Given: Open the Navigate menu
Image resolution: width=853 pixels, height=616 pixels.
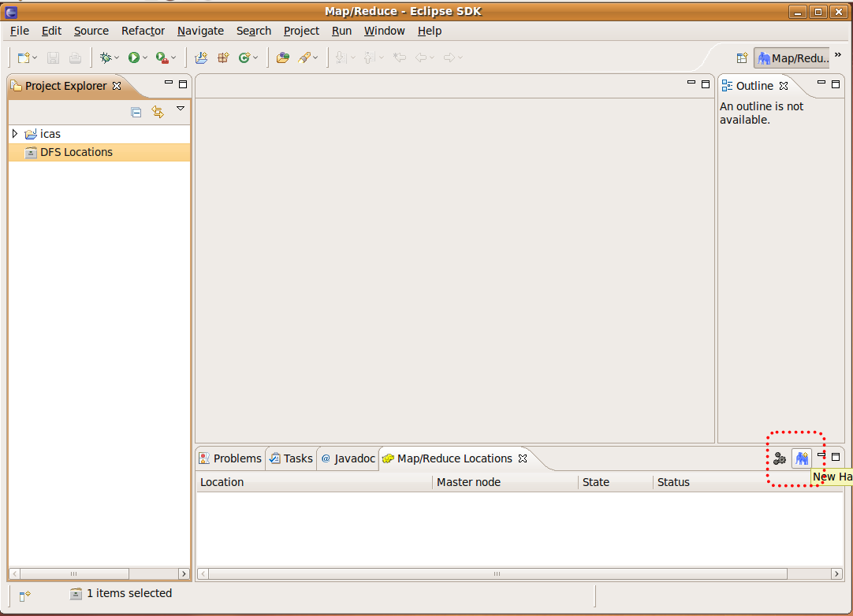Looking at the screenshot, I should (200, 31).
